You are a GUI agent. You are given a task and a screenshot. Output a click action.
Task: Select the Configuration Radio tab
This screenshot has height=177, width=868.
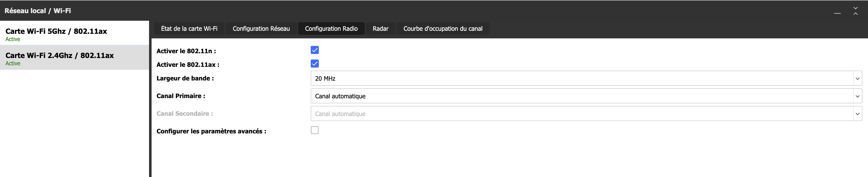331,28
